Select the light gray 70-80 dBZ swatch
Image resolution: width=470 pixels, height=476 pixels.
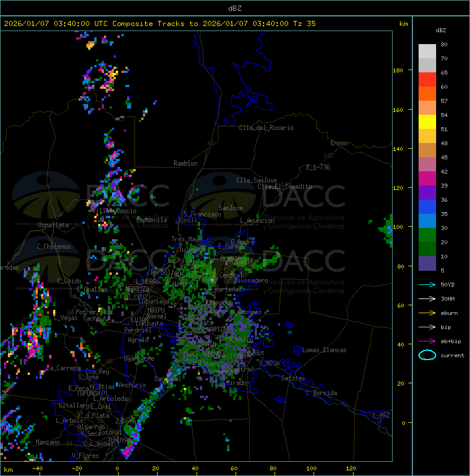[427, 51]
